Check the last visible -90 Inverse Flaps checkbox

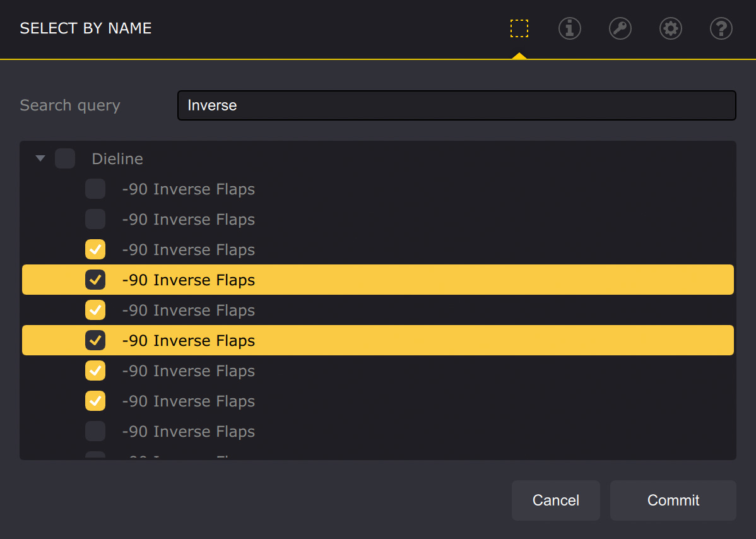click(95, 431)
